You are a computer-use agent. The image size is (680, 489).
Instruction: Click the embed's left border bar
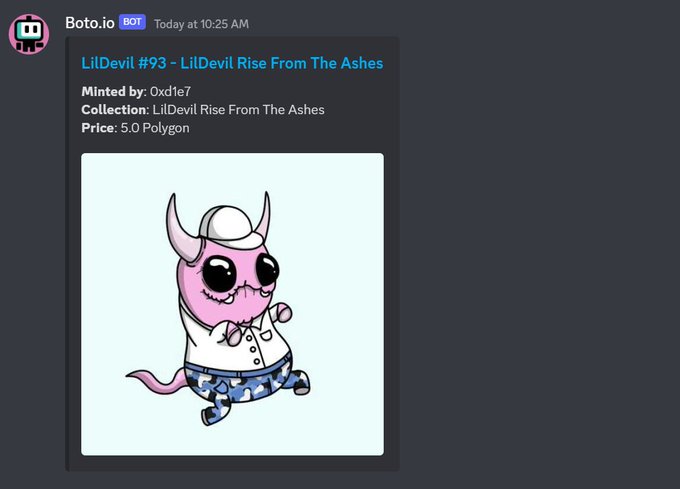point(67,254)
